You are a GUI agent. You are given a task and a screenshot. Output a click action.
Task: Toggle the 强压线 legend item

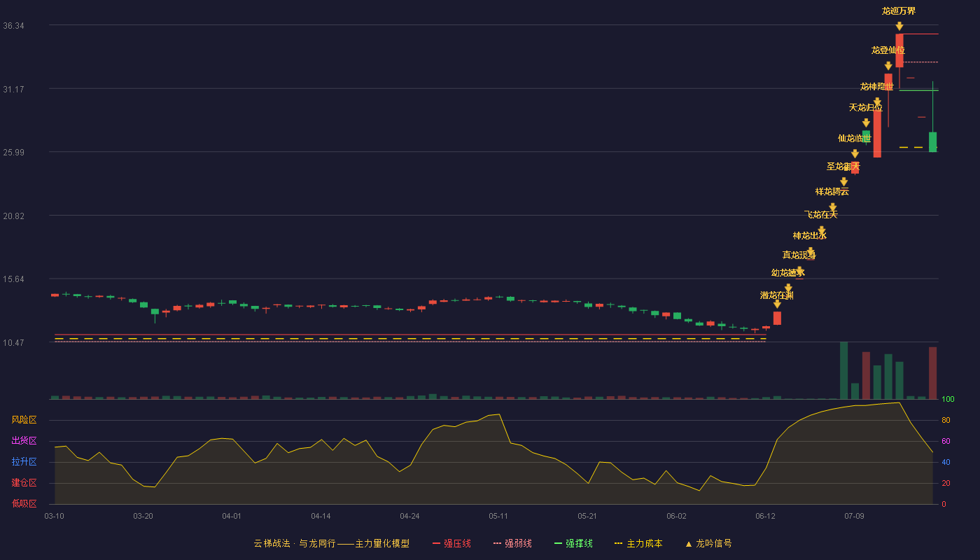point(451,543)
